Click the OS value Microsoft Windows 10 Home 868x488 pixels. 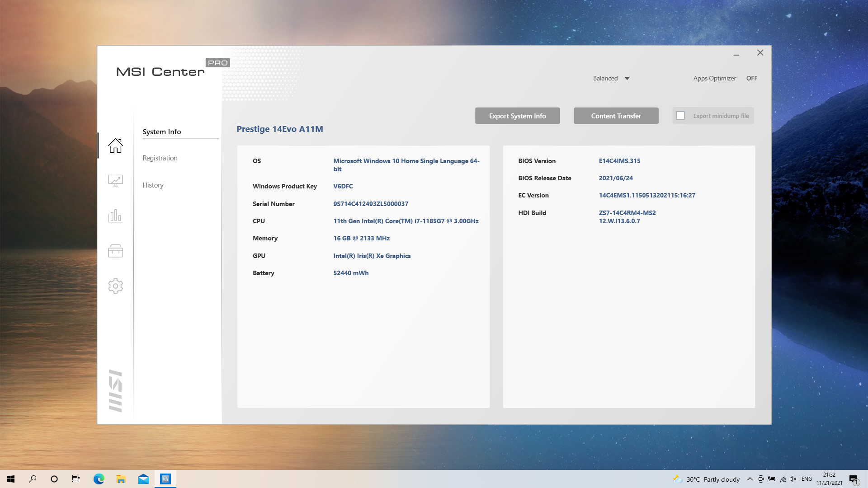coord(406,165)
